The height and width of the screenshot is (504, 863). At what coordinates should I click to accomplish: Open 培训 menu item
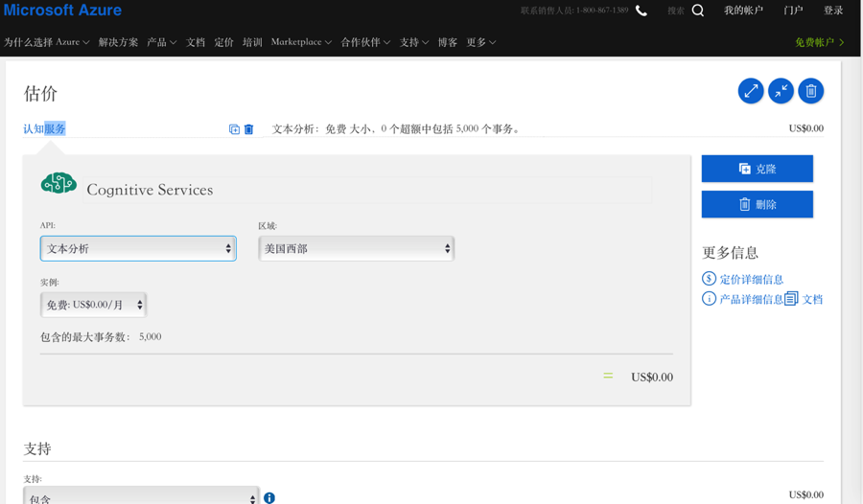pyautogui.click(x=252, y=42)
